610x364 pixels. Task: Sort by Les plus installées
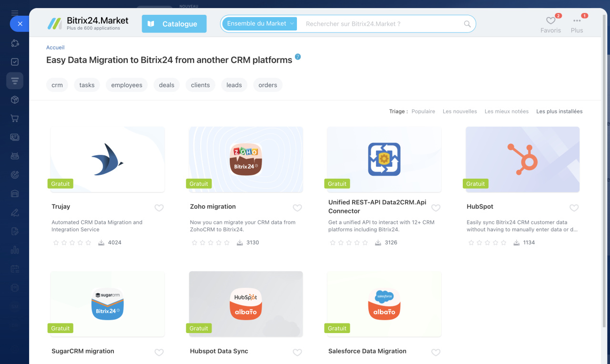tap(559, 111)
